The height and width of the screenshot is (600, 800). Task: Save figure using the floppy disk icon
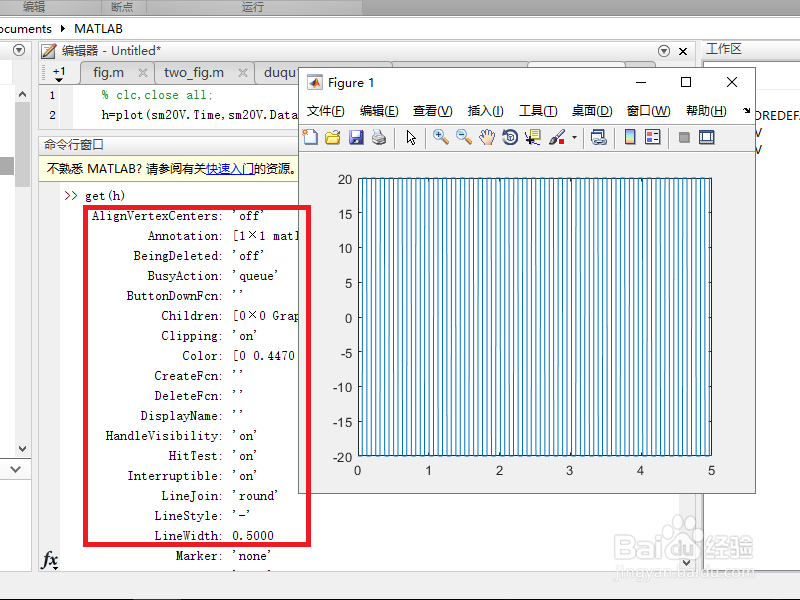356,137
